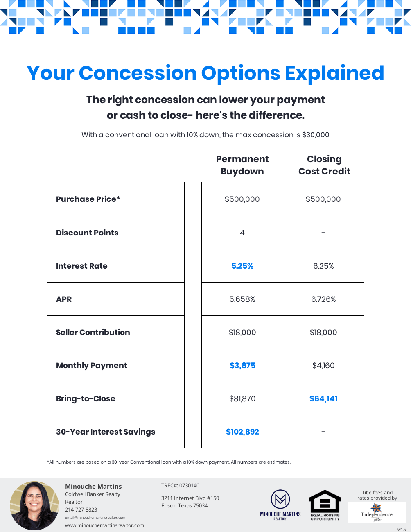Open the www.minouchemartinsrealtor.com website link
The height and width of the screenshot is (532, 411).
tap(104, 525)
